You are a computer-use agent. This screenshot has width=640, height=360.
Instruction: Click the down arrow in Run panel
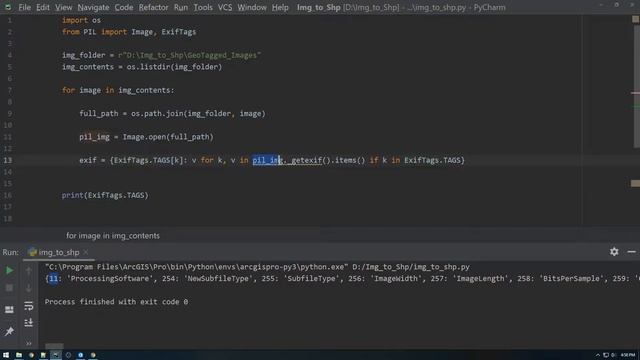[x=29, y=288]
